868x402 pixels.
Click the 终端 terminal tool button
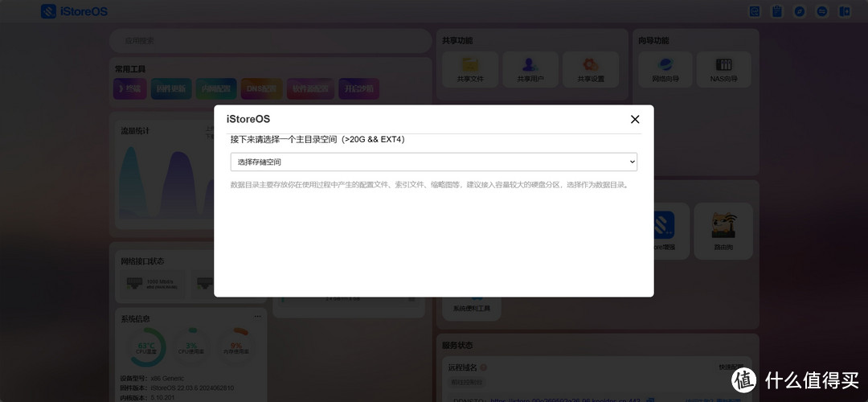[130, 88]
